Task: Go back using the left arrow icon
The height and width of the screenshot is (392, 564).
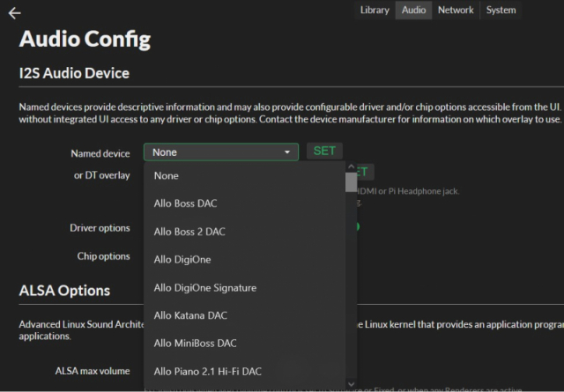Action: coord(15,13)
